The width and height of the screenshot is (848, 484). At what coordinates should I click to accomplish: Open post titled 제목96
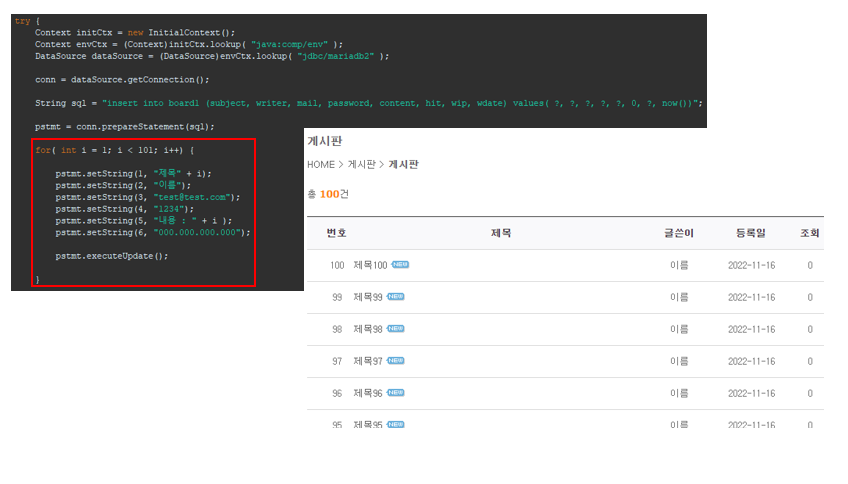[368, 393]
